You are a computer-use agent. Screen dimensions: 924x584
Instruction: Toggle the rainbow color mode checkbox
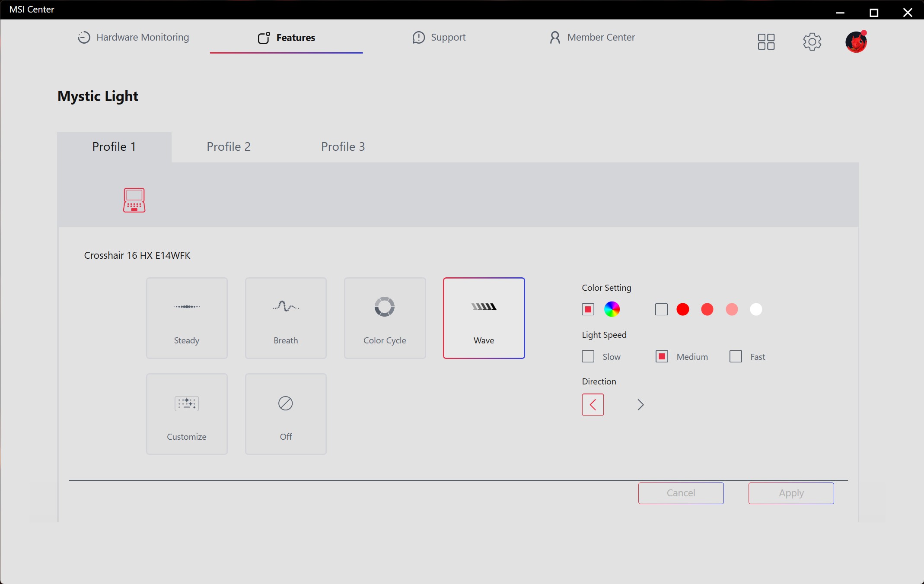[588, 309]
